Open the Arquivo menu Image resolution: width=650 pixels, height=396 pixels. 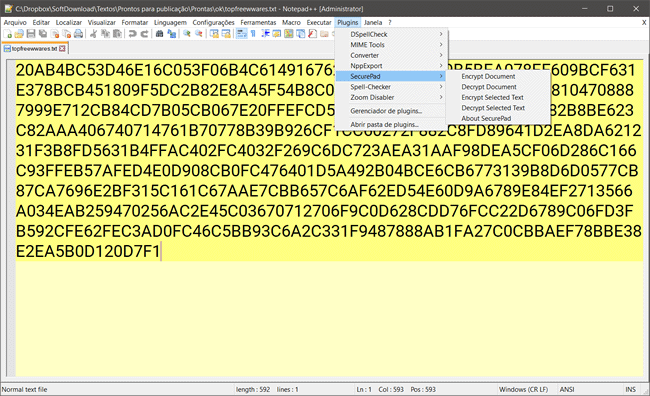click(x=15, y=22)
